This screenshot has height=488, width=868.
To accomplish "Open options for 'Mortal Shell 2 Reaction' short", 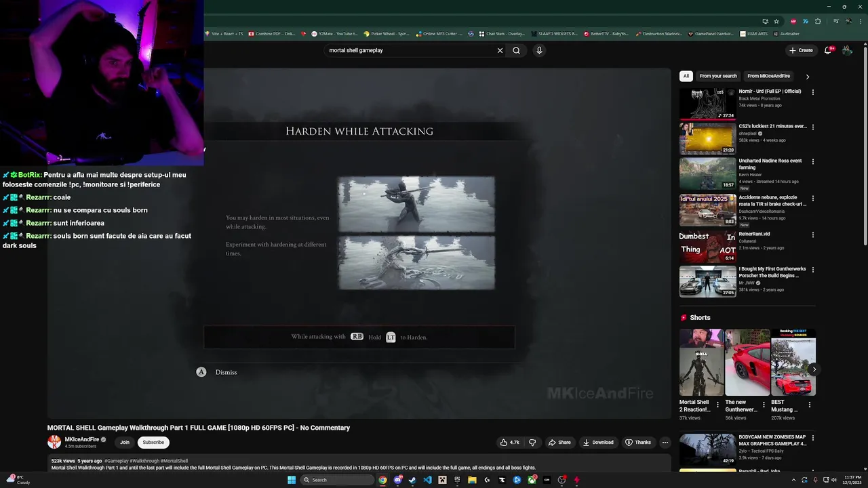I will pos(717,405).
